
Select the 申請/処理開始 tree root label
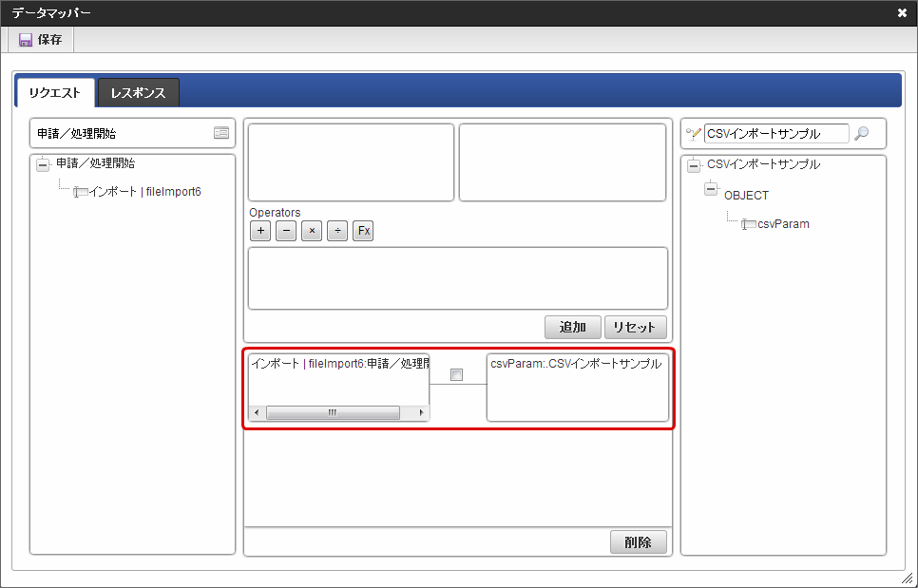[96, 163]
